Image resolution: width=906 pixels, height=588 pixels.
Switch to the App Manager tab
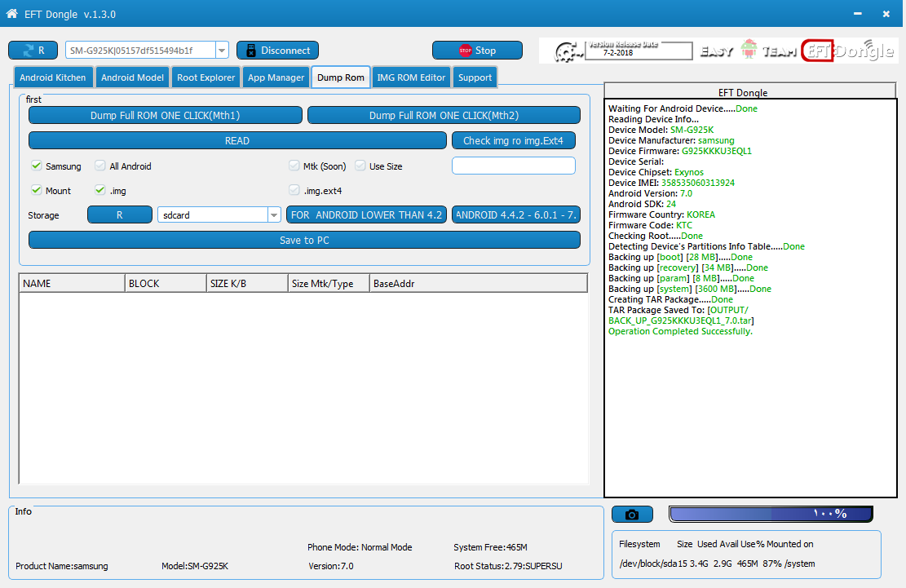coord(276,77)
